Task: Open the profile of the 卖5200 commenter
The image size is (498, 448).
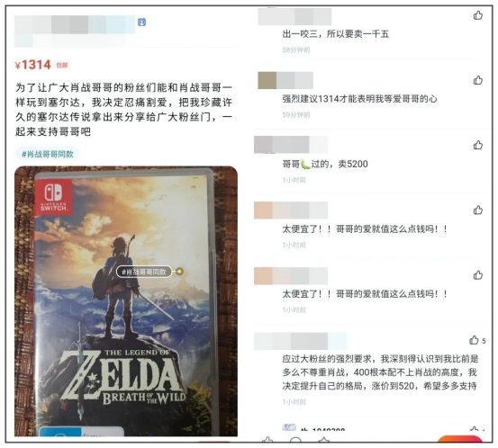Action: click(x=291, y=145)
